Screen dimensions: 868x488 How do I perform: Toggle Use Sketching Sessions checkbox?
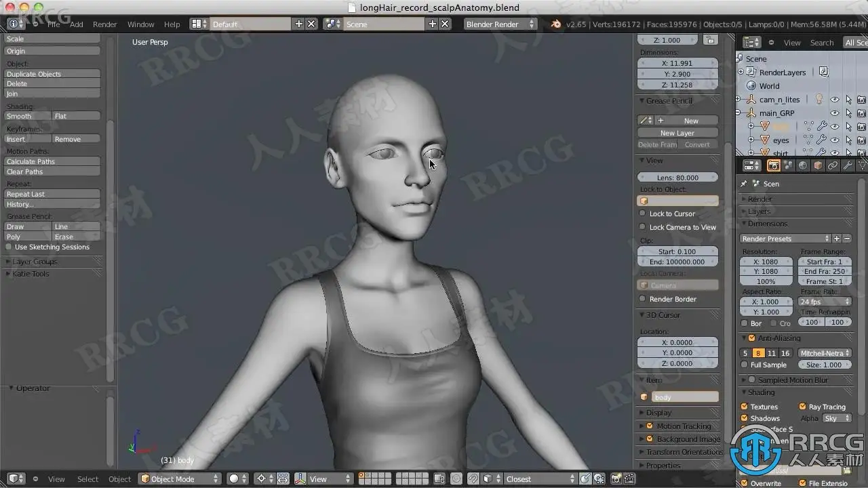click(x=9, y=247)
